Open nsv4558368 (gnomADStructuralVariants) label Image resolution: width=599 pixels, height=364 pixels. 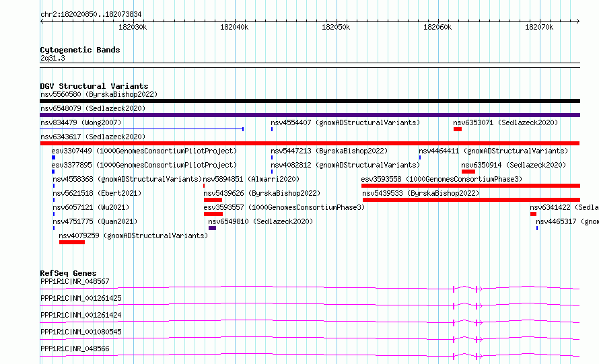(x=127, y=179)
